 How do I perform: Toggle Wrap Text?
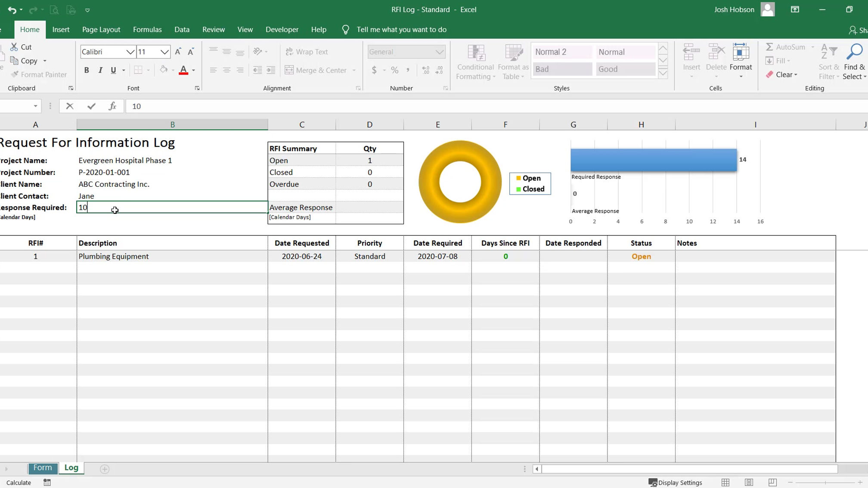point(307,52)
